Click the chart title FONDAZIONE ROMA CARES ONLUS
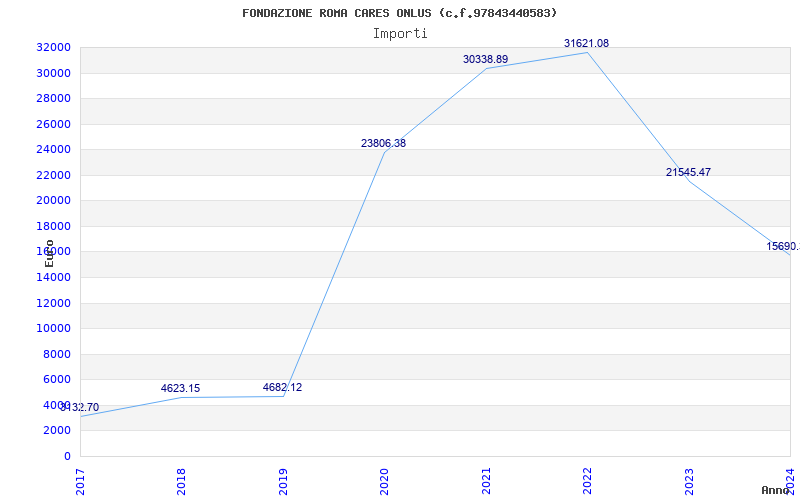 [x=399, y=13]
